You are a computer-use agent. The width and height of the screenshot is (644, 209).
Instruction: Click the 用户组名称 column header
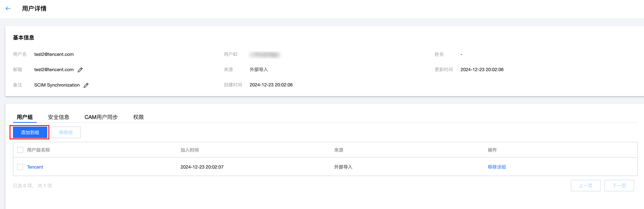pos(38,150)
